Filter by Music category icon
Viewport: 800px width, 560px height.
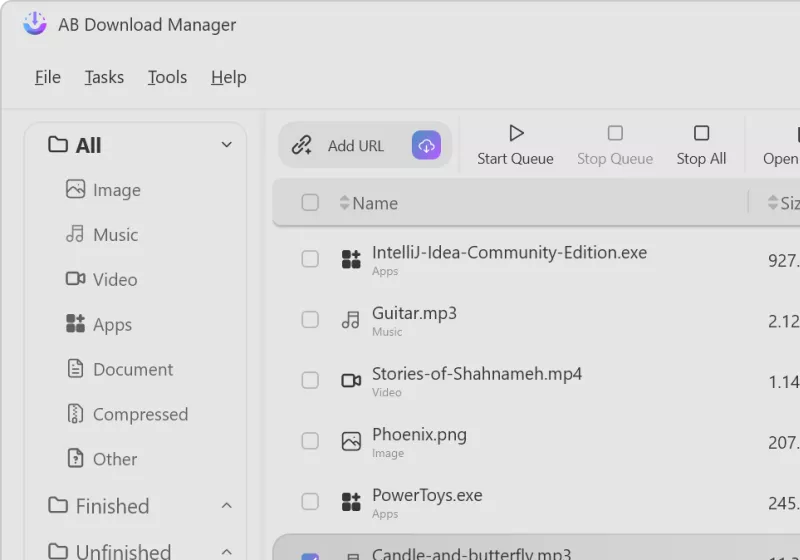coord(75,234)
